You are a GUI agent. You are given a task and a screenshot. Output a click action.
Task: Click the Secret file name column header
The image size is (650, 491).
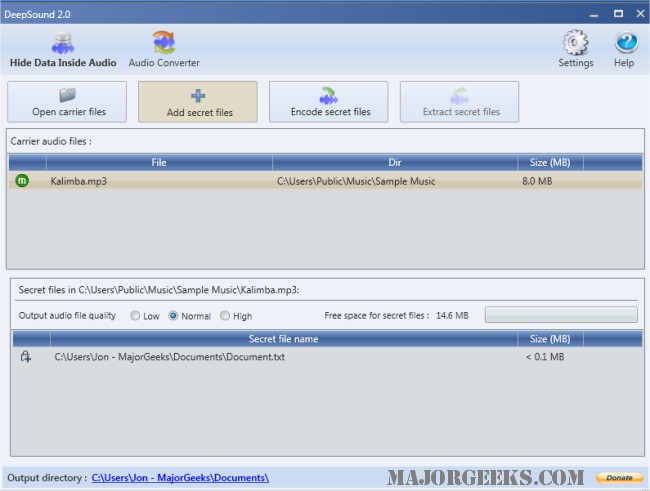tap(284, 339)
